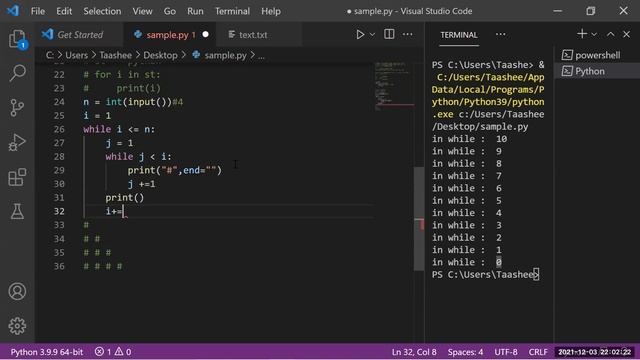
Task: Open the Accounts menu icon
Action: [17, 291]
